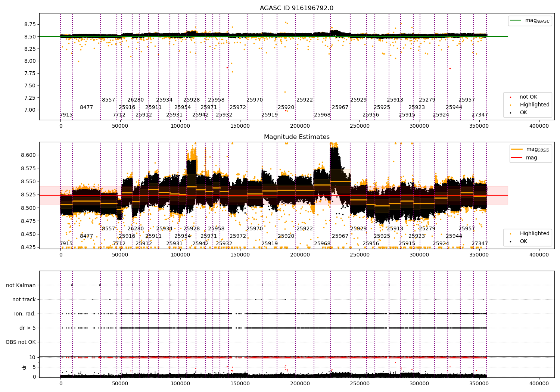Click red 'mag' legend entry in middle plot
This screenshot has height=392, width=560.
525,158
